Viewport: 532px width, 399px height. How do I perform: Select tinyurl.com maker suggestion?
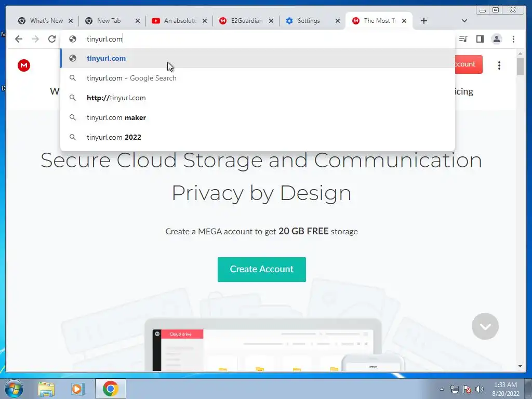(258, 117)
